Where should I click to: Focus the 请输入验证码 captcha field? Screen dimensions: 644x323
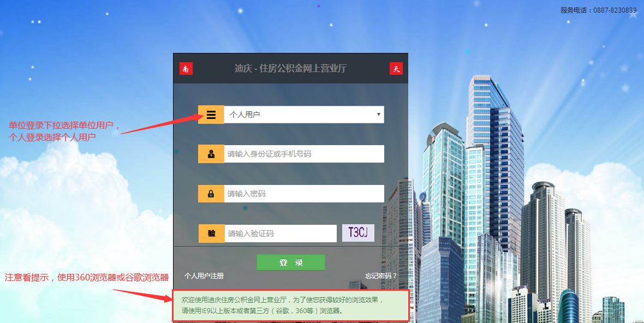coord(281,234)
